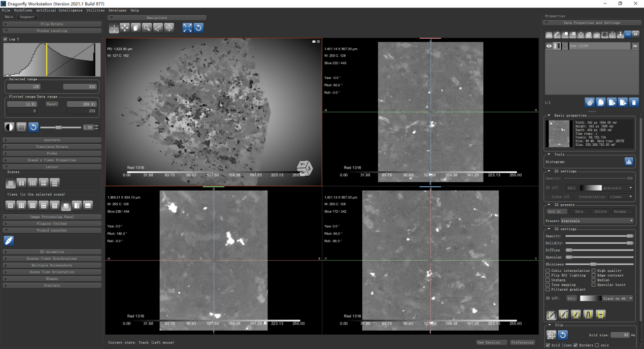
Task: Expand the Annotate panel
Action: click(52, 140)
